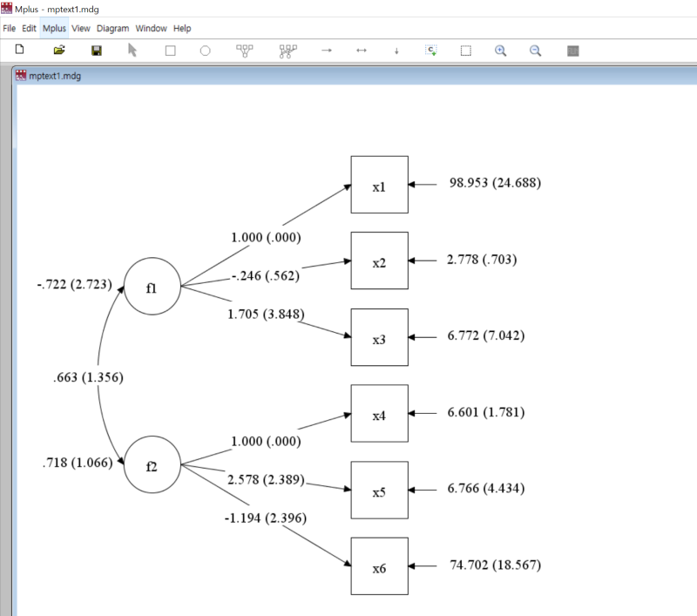Pick the factor model tool with straight lines
This screenshot has width=697, height=616.
(x=245, y=51)
